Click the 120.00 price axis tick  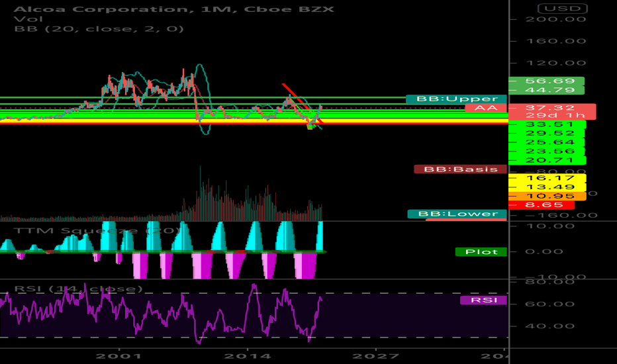556,63
